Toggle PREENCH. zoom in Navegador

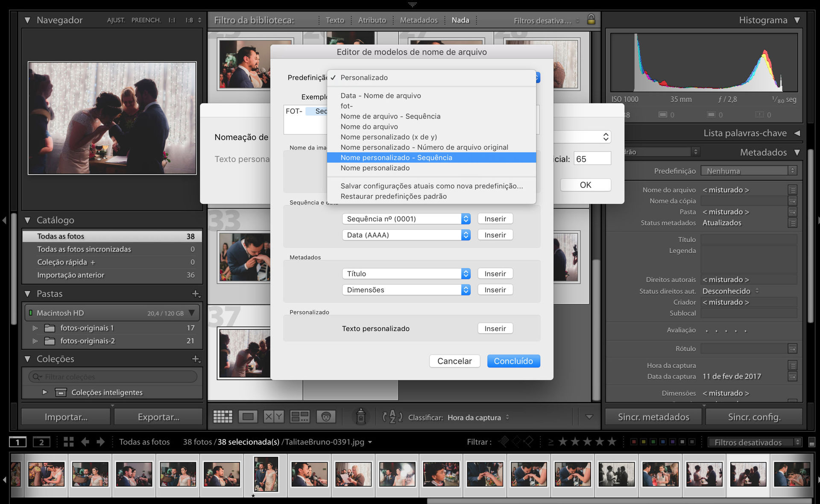click(x=146, y=20)
